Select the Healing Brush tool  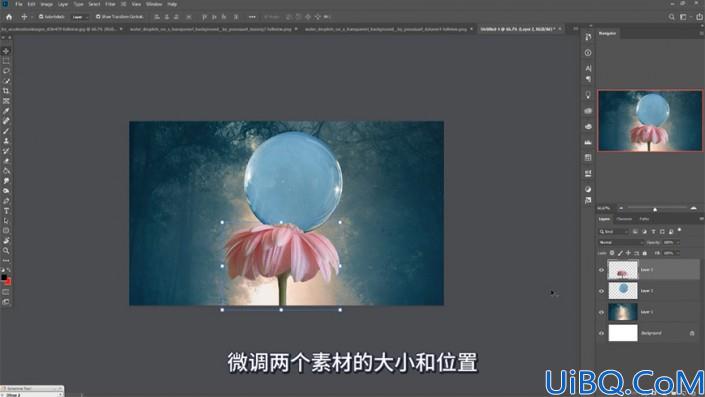click(x=6, y=121)
